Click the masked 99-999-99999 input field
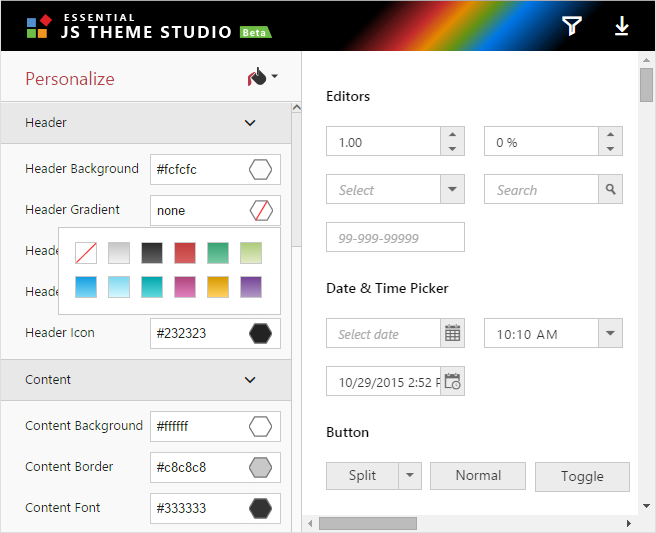The height and width of the screenshot is (533, 656). 395,237
